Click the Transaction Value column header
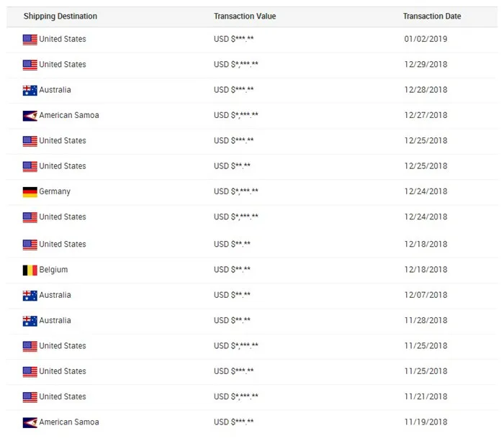504x441 pixels. (x=245, y=17)
